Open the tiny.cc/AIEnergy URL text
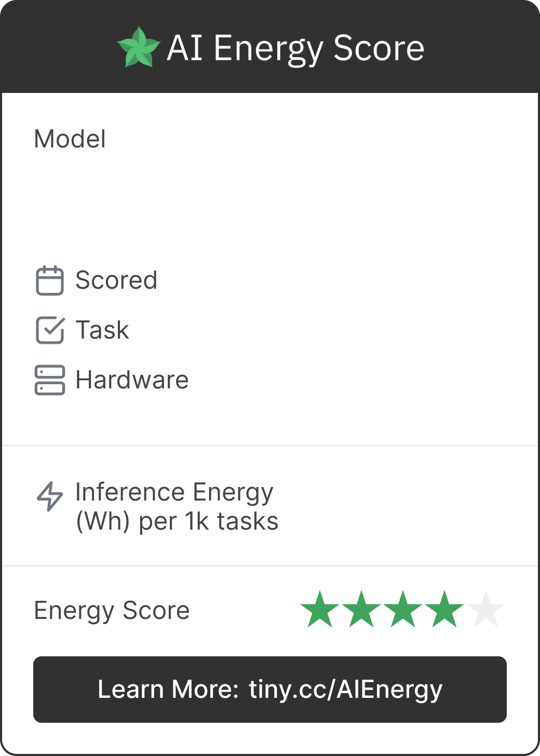 (x=345, y=690)
